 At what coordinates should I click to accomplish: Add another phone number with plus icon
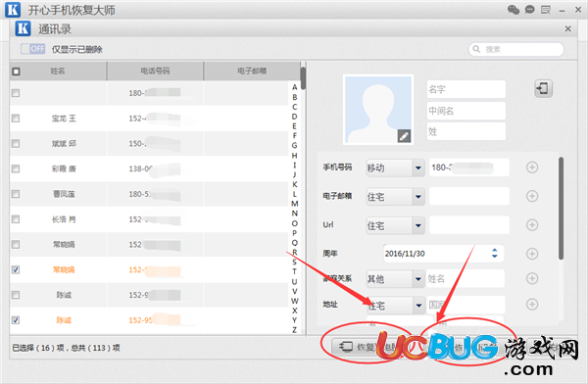(532, 168)
